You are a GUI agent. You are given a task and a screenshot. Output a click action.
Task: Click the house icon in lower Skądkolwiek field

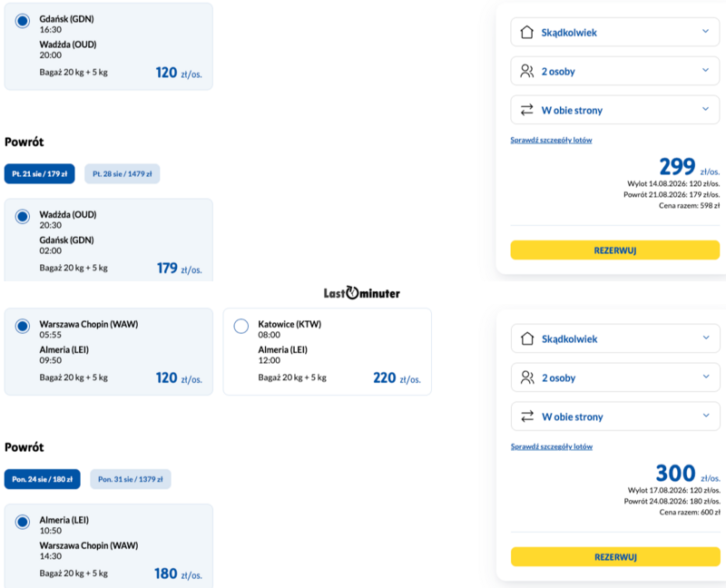pyautogui.click(x=527, y=338)
